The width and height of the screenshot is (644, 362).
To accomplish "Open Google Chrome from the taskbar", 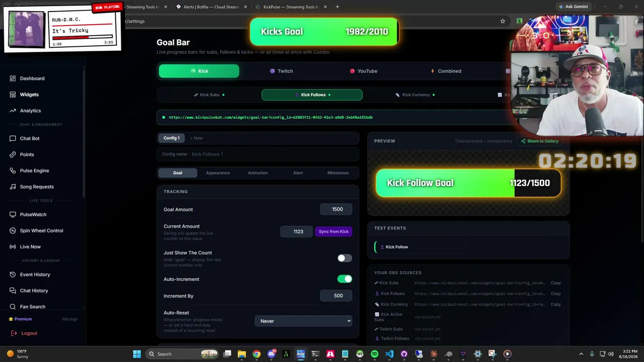I will tap(257, 354).
